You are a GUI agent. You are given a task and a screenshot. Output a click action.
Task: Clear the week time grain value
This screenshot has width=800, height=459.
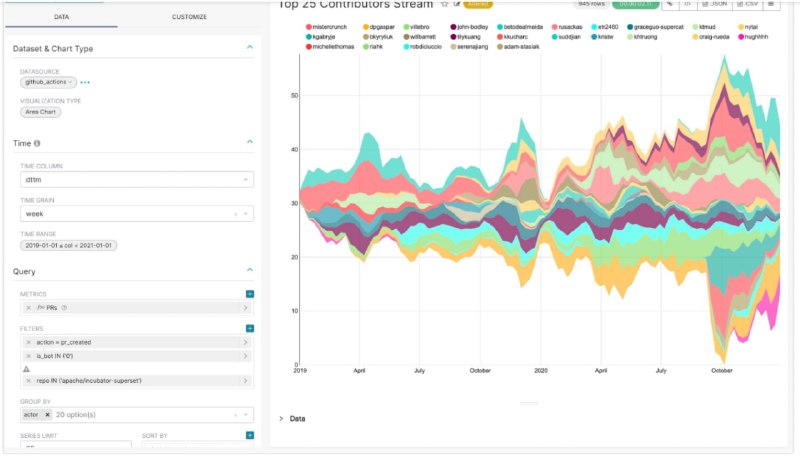(235, 214)
